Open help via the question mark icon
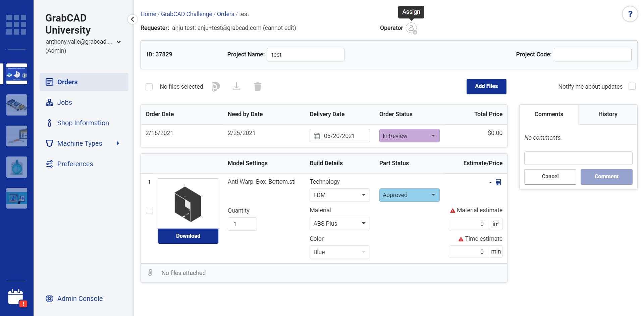Viewport: 644px width, 316px height. coord(630,14)
